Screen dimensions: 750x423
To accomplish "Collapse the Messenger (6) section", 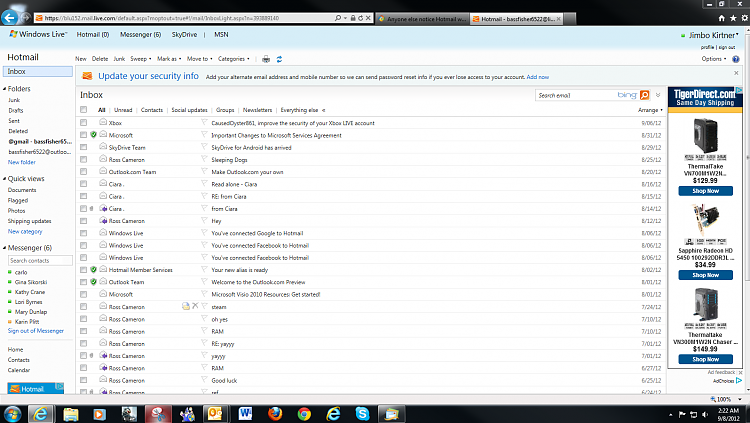I will click(4, 248).
